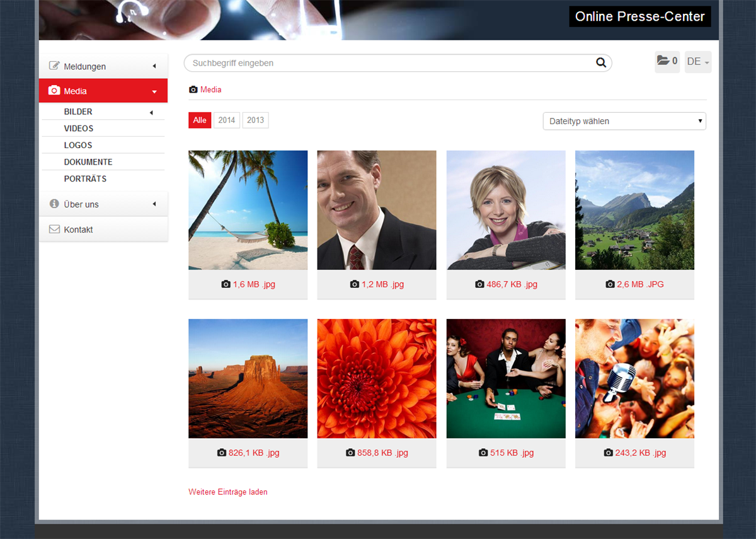756x539 pixels.
Task: Click the Meldungen pencil edit icon
Action: pyautogui.click(x=54, y=66)
